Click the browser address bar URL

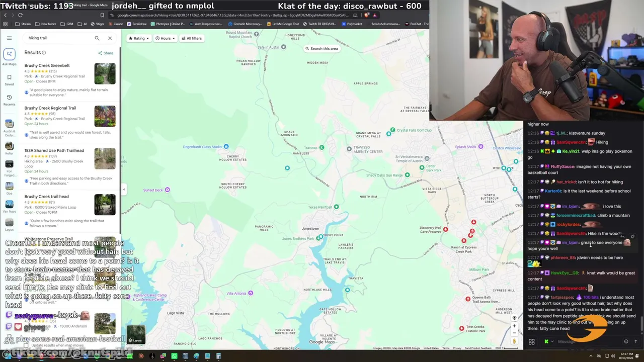[232, 15]
